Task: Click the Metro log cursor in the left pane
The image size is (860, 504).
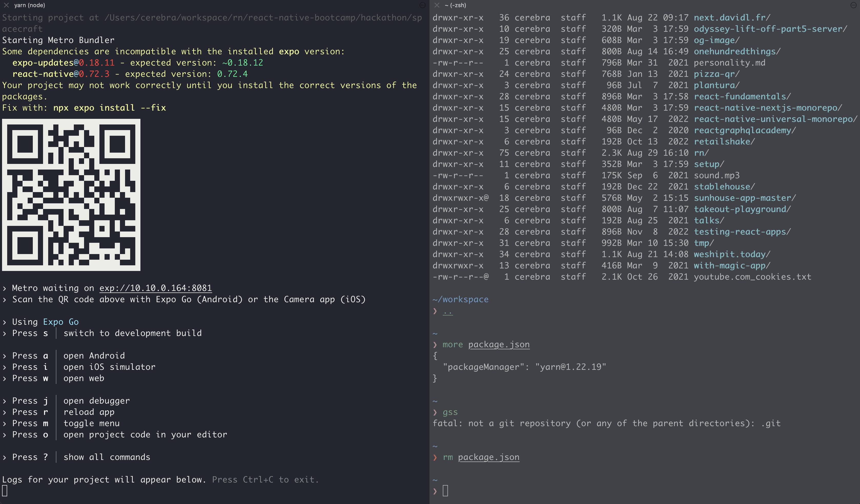Action: click(5, 491)
